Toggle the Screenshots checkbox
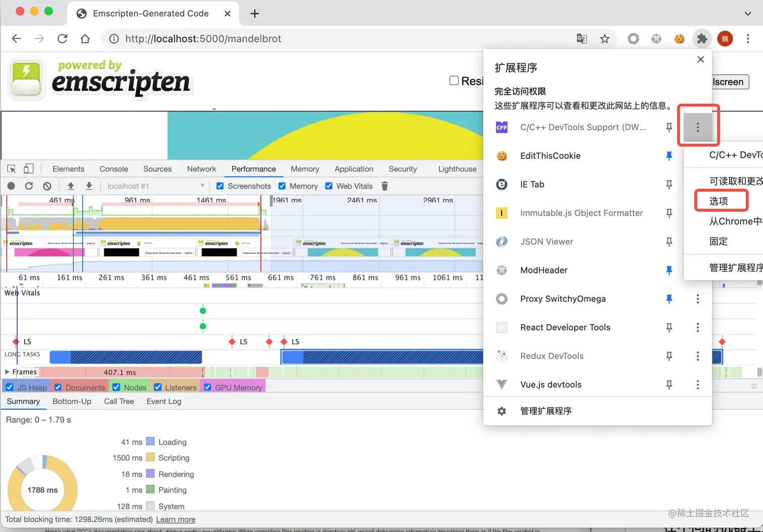The height and width of the screenshot is (532, 763). tap(220, 186)
